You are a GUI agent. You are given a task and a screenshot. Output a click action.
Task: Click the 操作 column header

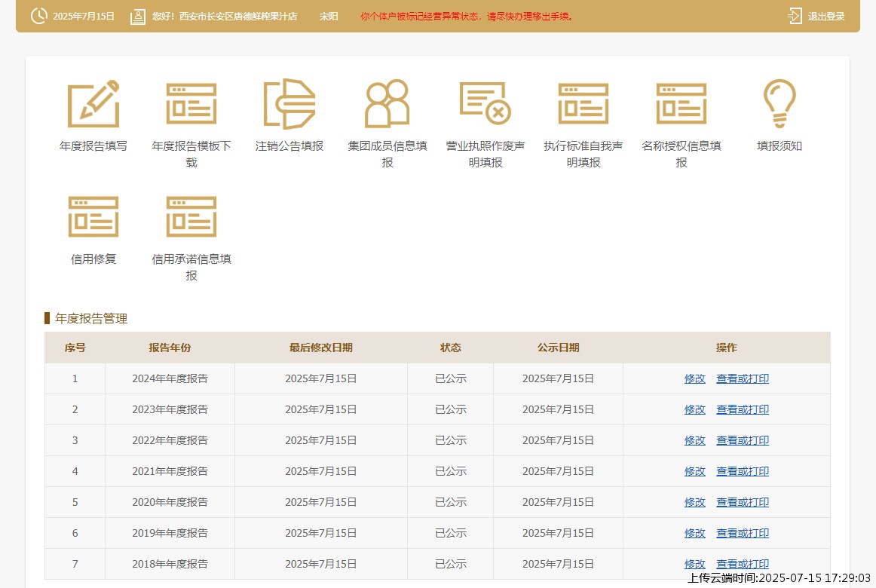[726, 348]
